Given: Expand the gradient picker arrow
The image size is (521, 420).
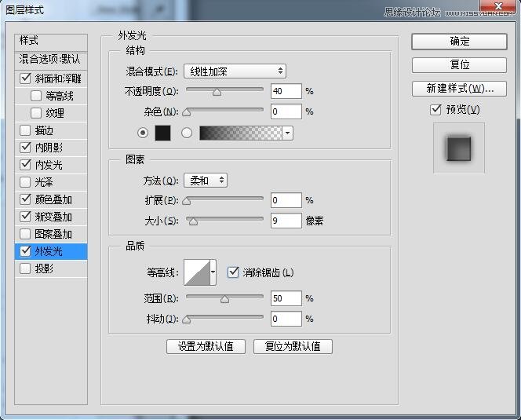Looking at the screenshot, I should tap(287, 133).
